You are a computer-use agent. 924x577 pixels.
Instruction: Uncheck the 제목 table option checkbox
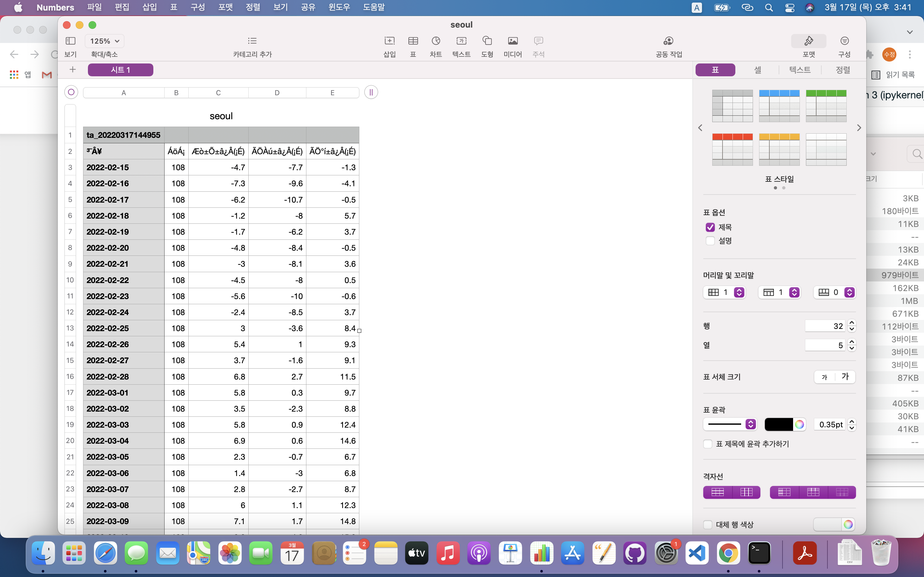[x=710, y=228]
